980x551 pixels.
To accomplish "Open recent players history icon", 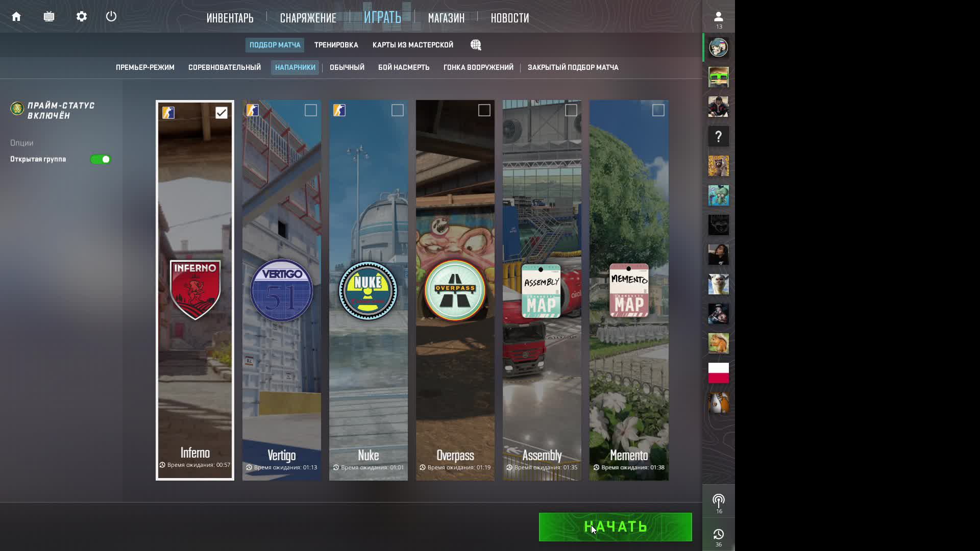I will pos(718,535).
